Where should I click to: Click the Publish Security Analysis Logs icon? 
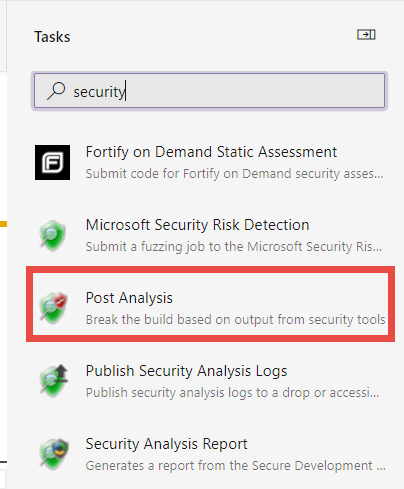[x=53, y=381]
